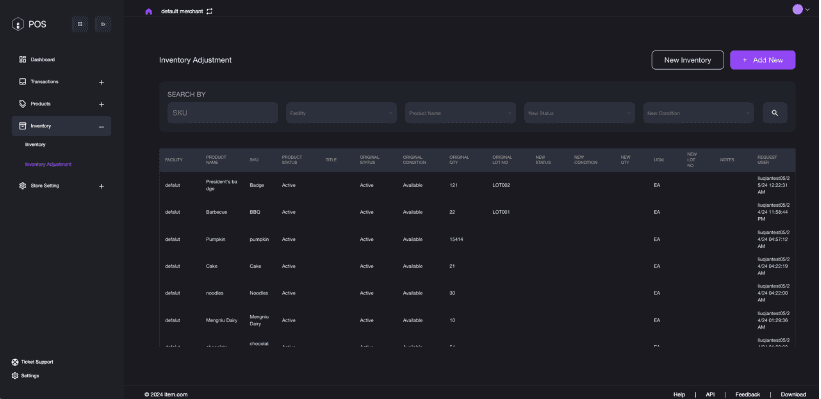Screen dimensions: 821x399
Task: Click the quantity 15414 cell
Action: 456,239
